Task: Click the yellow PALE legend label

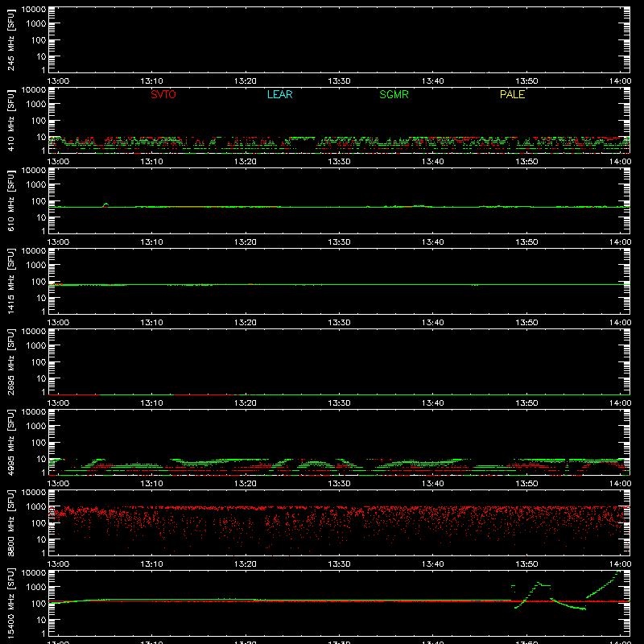Action: point(512,94)
